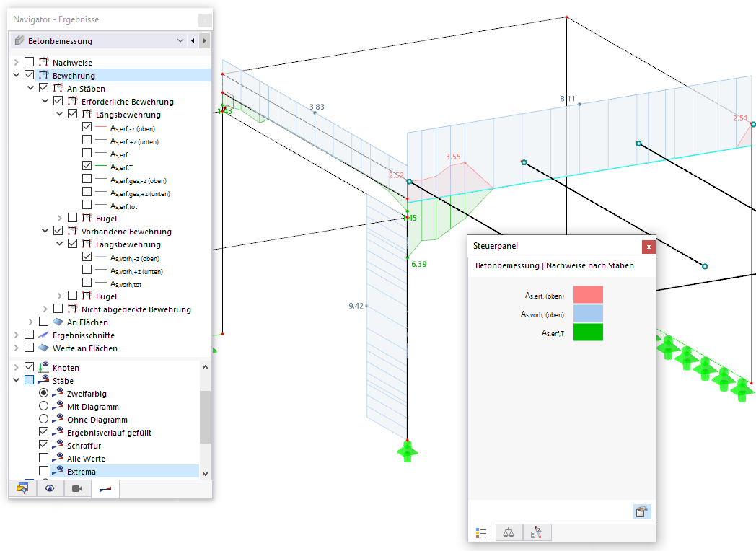Viewport: 756px width, 551px height.
Task: Collapse Vorhandene Bewehrung node
Action: click(45, 231)
